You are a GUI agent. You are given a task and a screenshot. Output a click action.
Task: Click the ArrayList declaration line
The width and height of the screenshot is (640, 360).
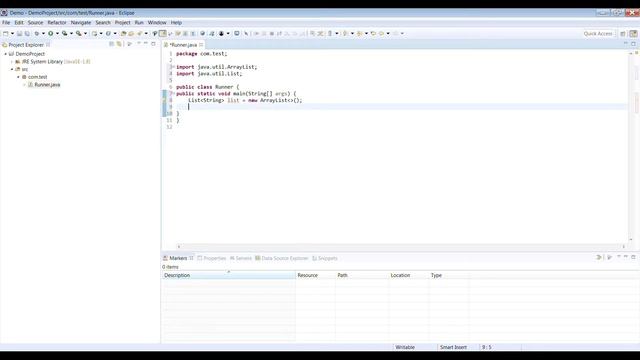(x=245, y=100)
